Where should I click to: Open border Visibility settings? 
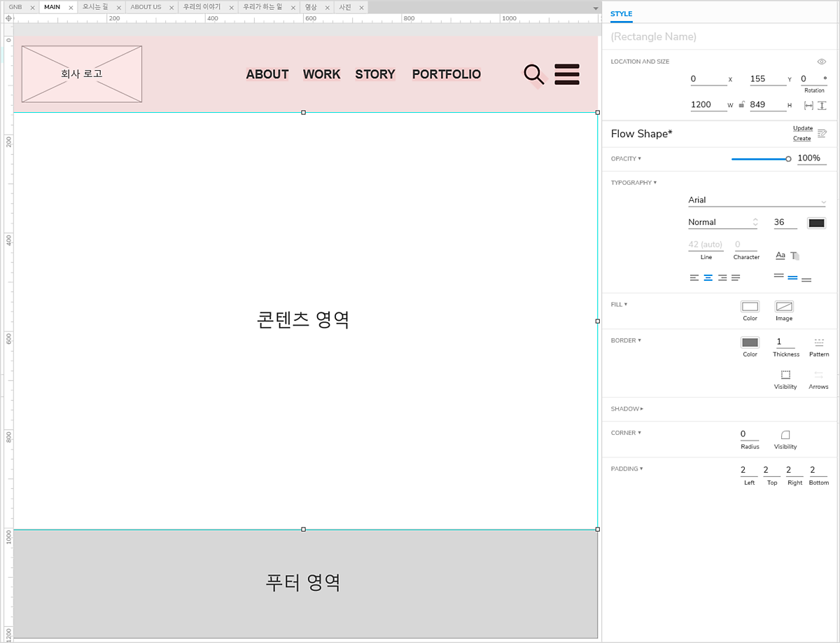tap(785, 375)
